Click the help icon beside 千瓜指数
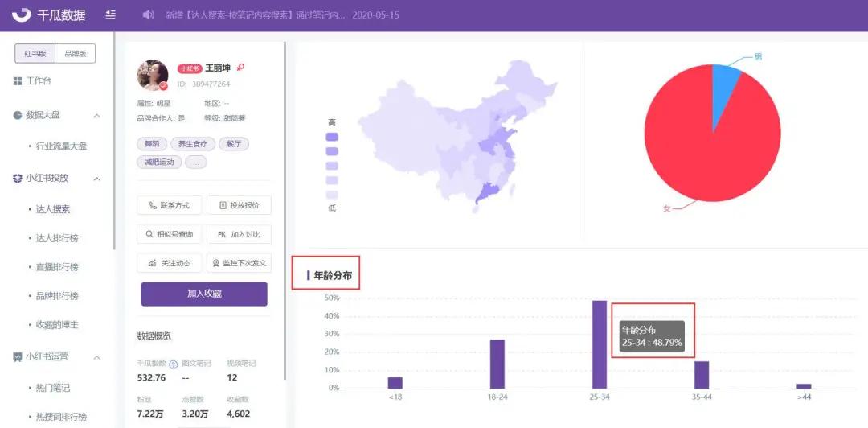This screenshot has width=868, height=428. click(x=173, y=364)
